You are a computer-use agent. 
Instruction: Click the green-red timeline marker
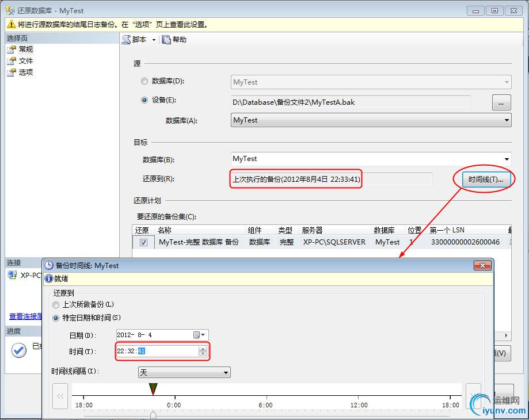tap(153, 389)
